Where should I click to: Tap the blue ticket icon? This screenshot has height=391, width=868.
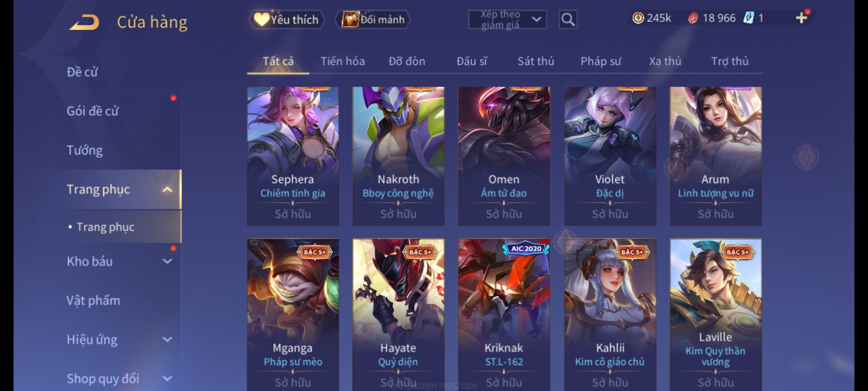[x=748, y=18]
